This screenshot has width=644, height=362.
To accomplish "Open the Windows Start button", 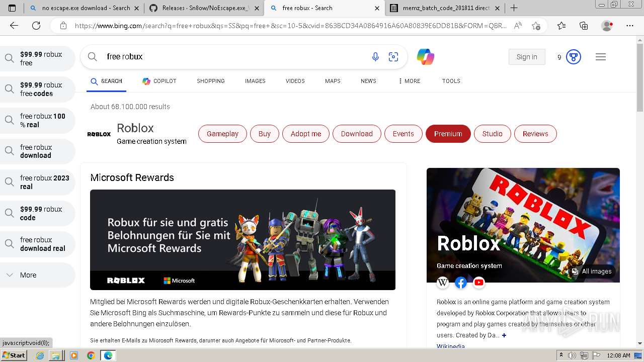I will click(x=14, y=355).
